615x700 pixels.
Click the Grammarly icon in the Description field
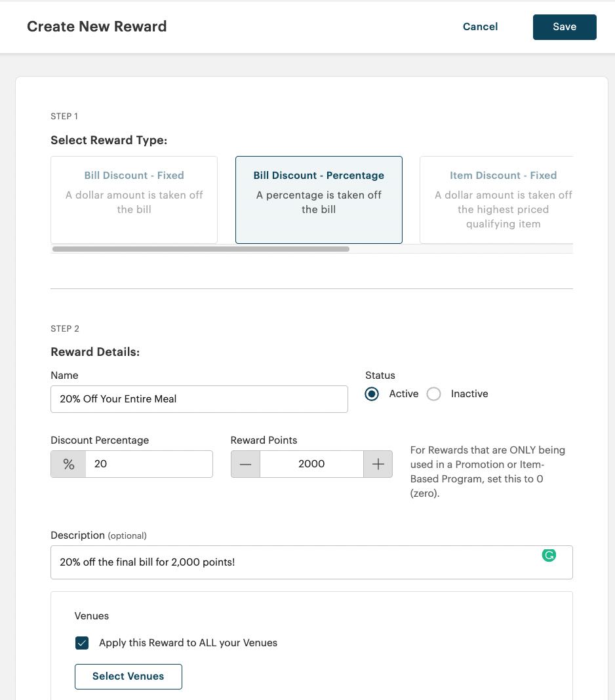549,555
